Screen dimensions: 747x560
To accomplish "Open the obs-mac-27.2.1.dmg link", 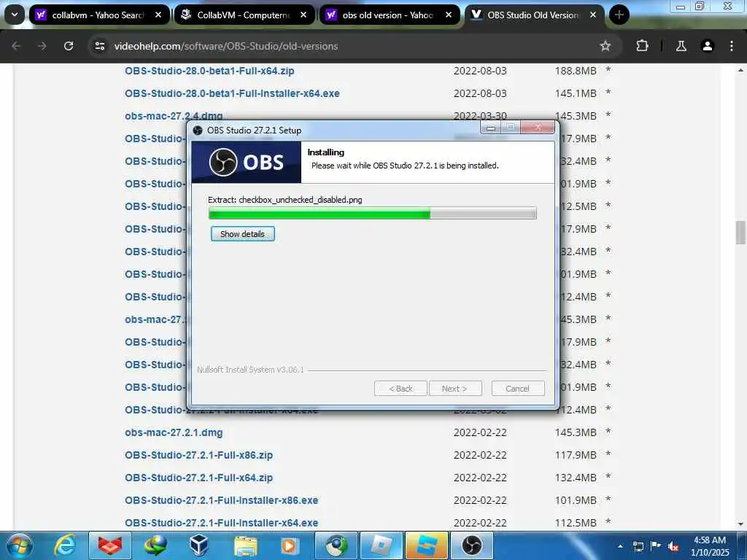I will (174, 433).
